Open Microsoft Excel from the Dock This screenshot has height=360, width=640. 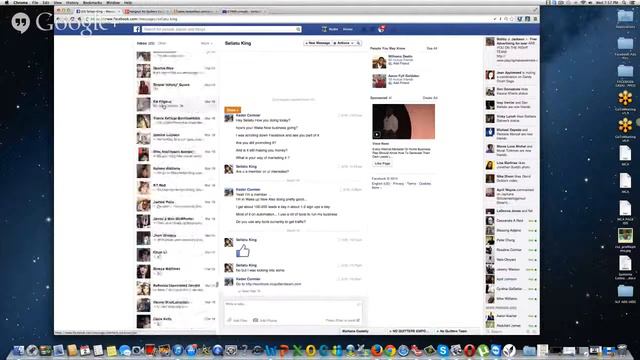pyautogui.click(x=298, y=350)
